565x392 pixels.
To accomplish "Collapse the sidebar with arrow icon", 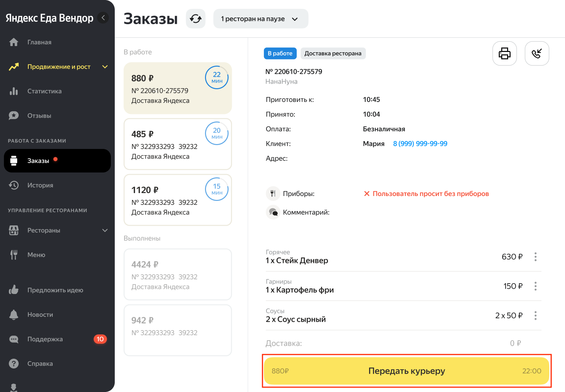I will tap(103, 18).
